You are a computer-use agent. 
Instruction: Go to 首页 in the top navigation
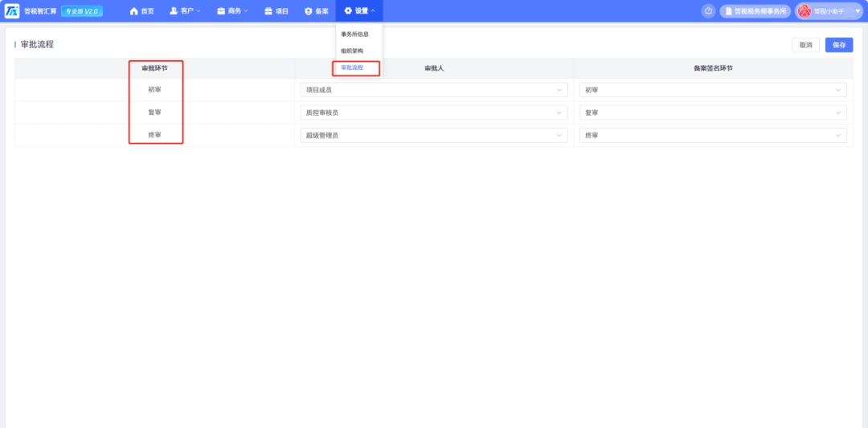pos(141,11)
